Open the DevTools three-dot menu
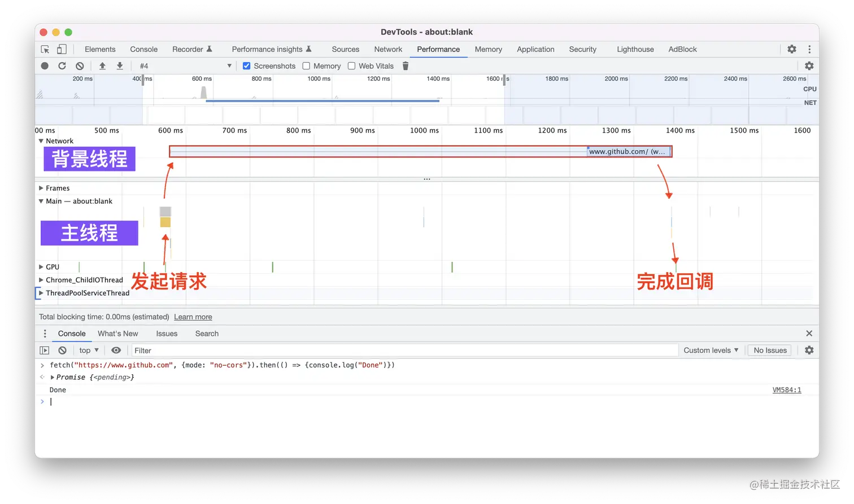 click(809, 49)
